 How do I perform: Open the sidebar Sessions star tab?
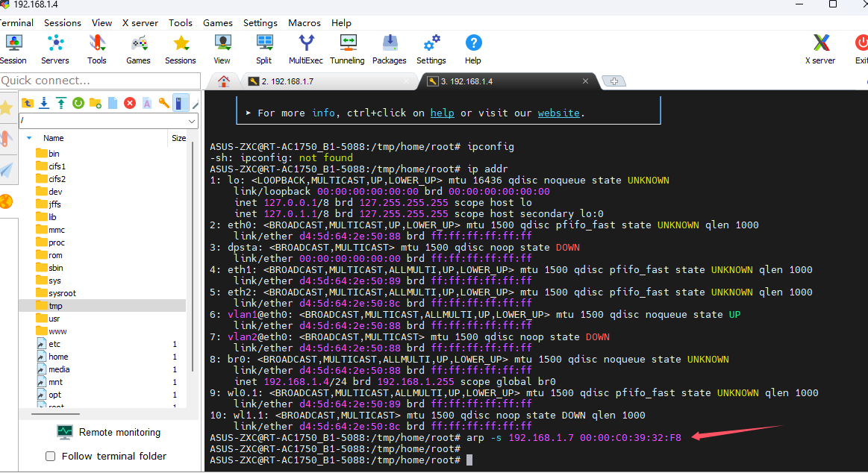(7, 107)
